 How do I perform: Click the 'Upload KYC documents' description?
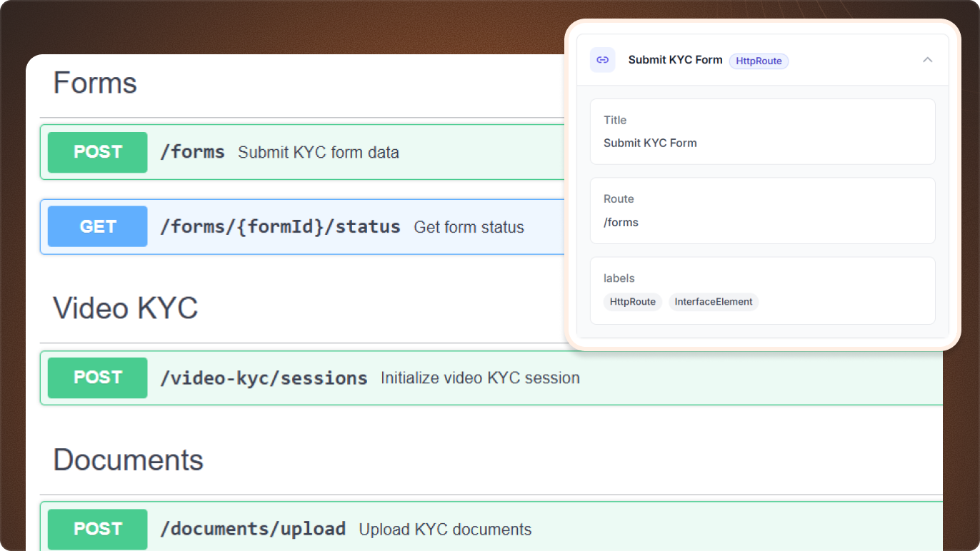[x=445, y=530]
